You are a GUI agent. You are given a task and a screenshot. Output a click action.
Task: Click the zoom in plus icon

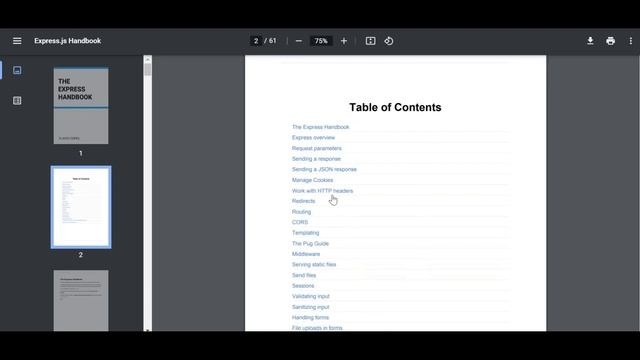pos(344,41)
